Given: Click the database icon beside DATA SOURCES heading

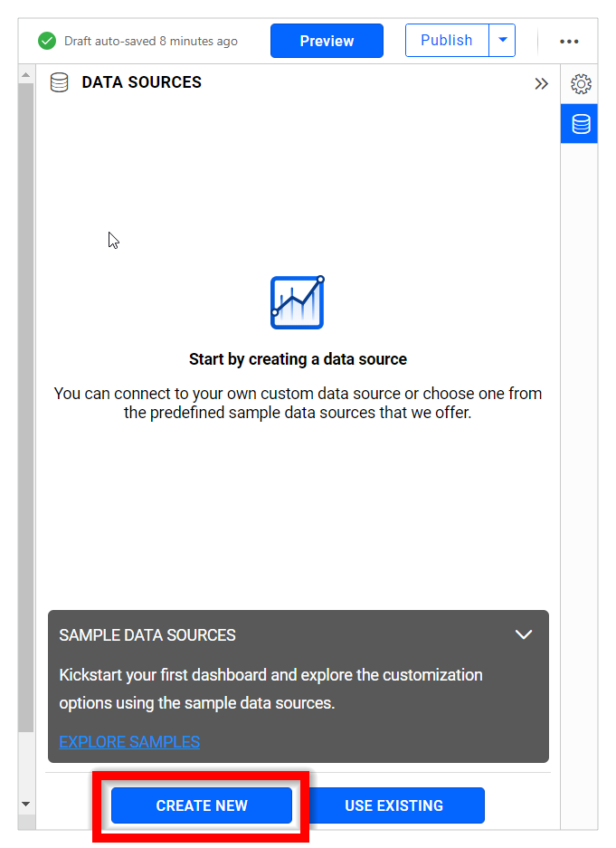Looking at the screenshot, I should 59,82.
